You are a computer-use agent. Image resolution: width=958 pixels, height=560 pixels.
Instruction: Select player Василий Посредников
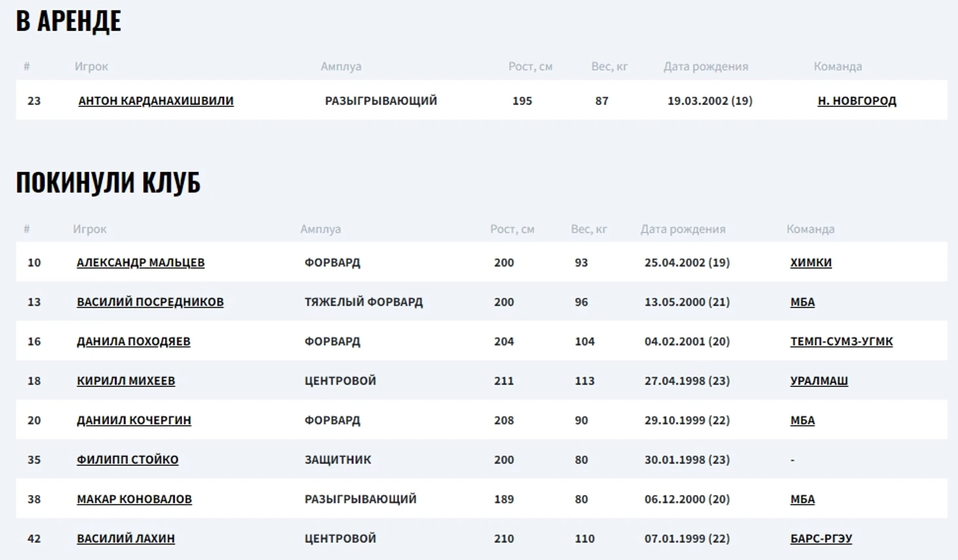point(150,302)
